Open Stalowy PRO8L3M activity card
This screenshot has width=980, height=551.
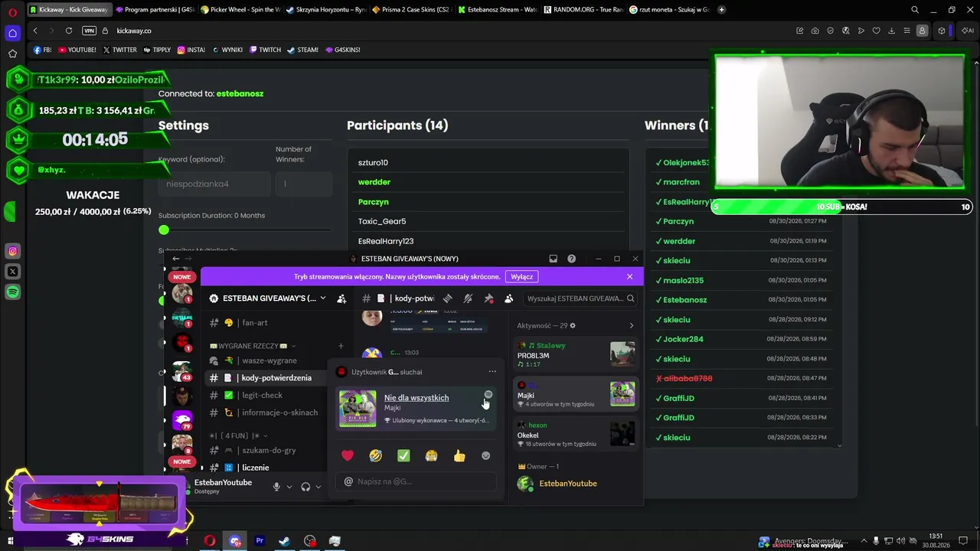(576, 354)
